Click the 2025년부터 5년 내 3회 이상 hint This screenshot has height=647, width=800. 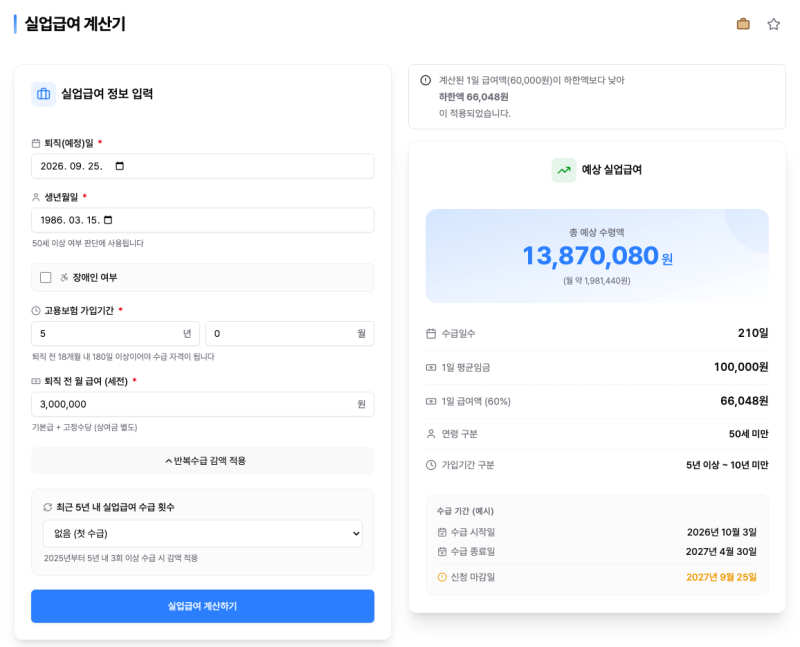click(121, 558)
